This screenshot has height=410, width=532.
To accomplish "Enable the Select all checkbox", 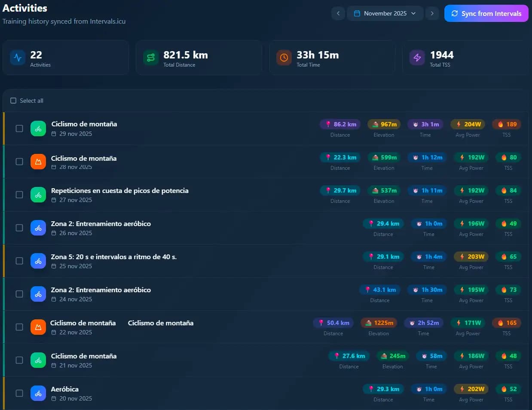I will click(x=14, y=100).
